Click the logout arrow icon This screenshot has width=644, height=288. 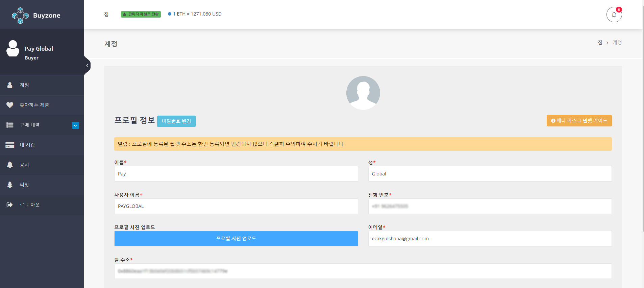click(10, 205)
